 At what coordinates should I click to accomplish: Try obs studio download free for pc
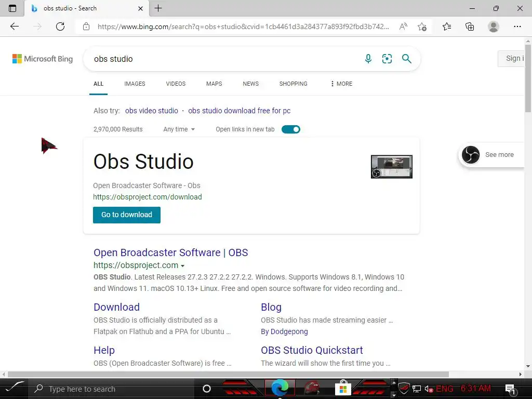239,111
